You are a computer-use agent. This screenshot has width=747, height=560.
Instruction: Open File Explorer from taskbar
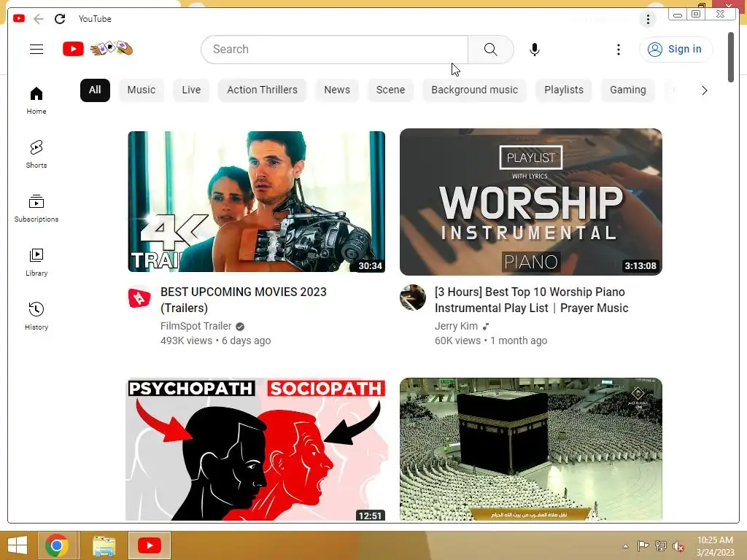click(104, 545)
